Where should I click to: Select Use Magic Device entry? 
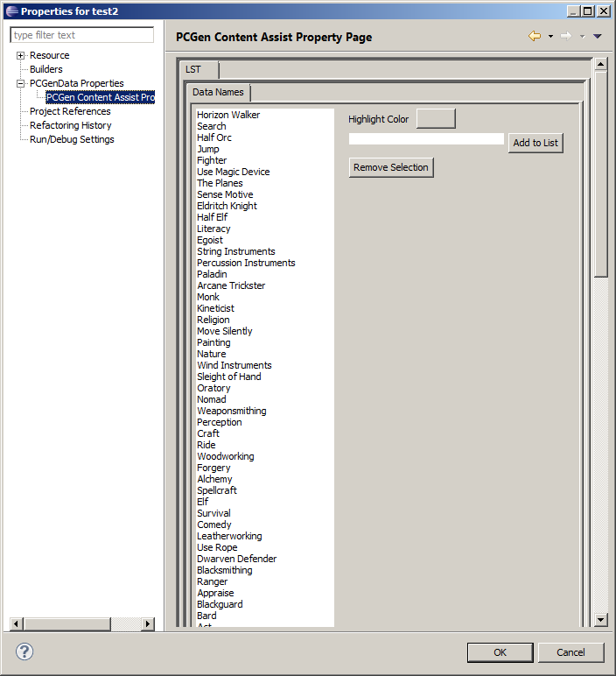(233, 172)
